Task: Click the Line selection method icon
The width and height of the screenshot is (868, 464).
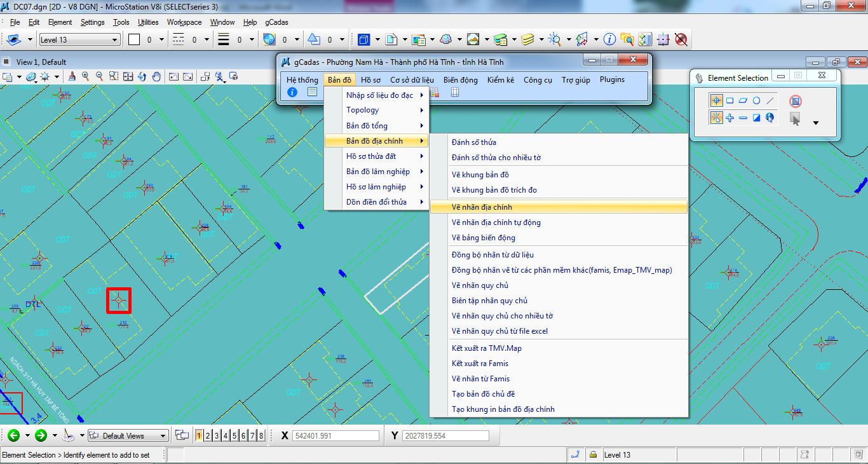Action: [x=770, y=100]
